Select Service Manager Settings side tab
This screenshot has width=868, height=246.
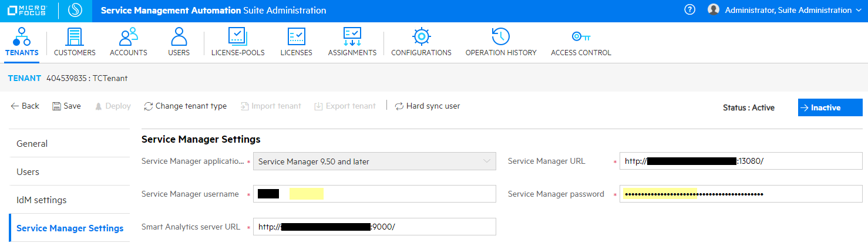(x=70, y=228)
